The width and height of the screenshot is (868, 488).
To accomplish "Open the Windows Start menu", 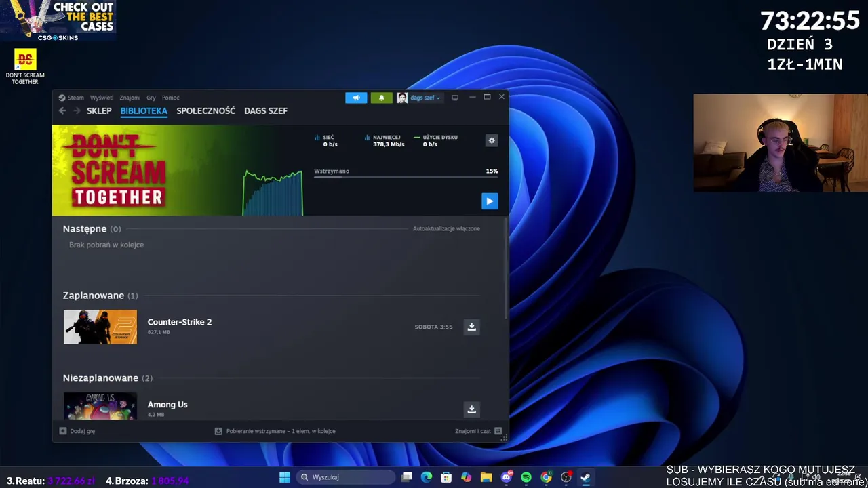I will click(285, 477).
